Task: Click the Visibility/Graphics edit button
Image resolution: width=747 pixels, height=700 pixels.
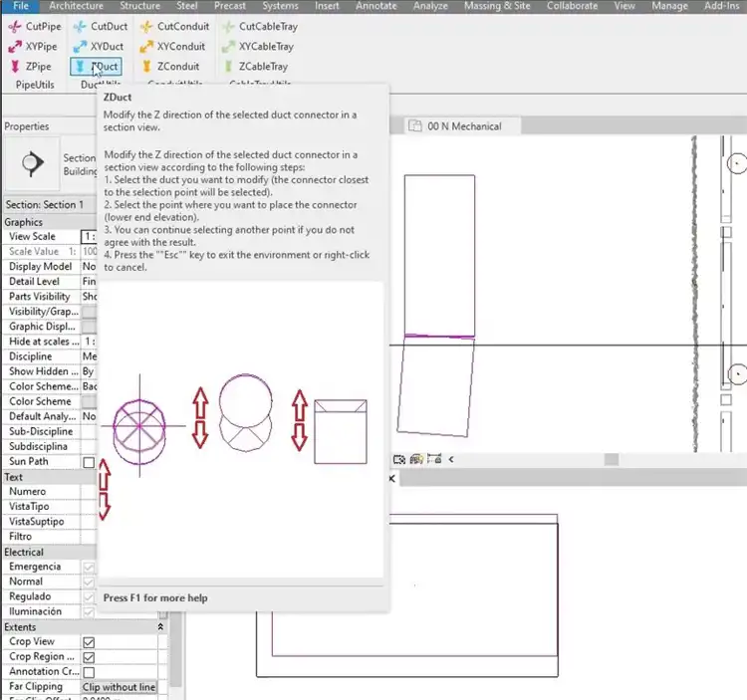Action: 89,312
